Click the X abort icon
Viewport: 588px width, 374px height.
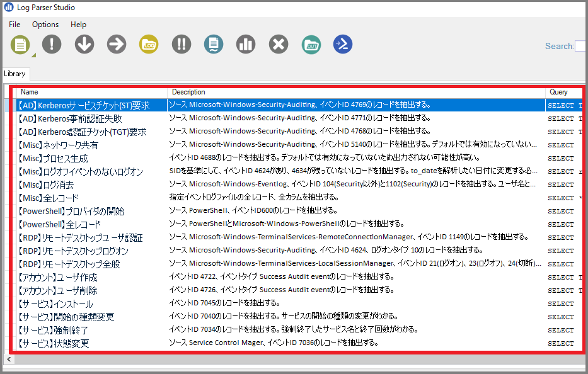pyautogui.click(x=279, y=44)
